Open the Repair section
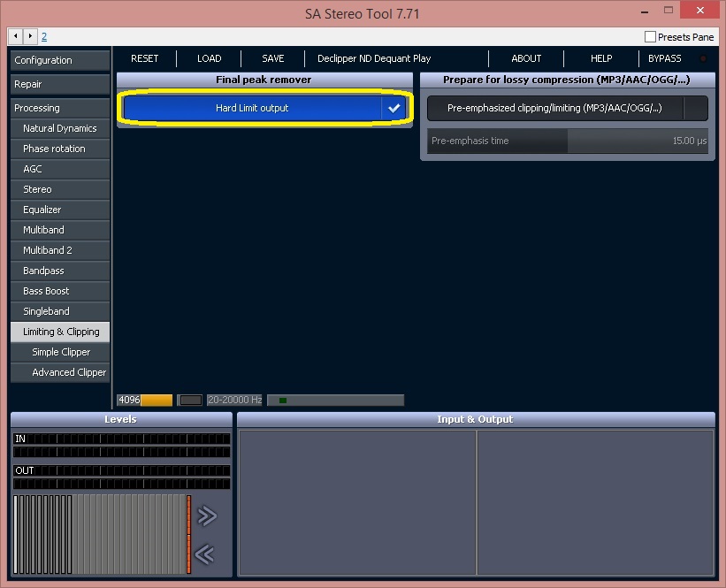 pos(60,84)
